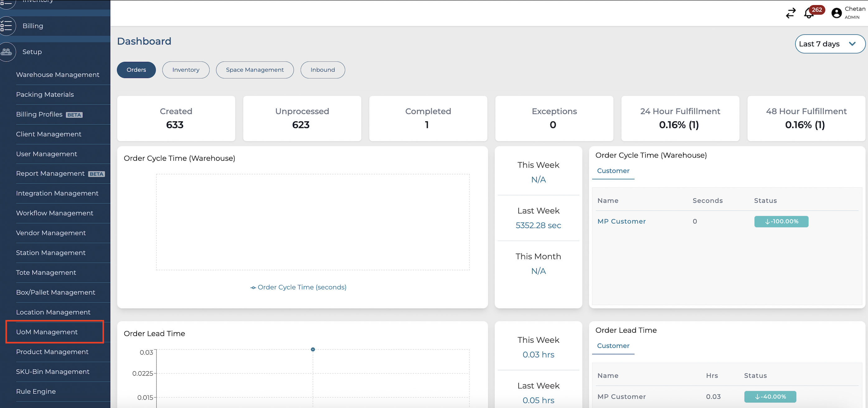This screenshot has width=868, height=408.
Task: Click the Setup section icon
Action: tap(7, 52)
